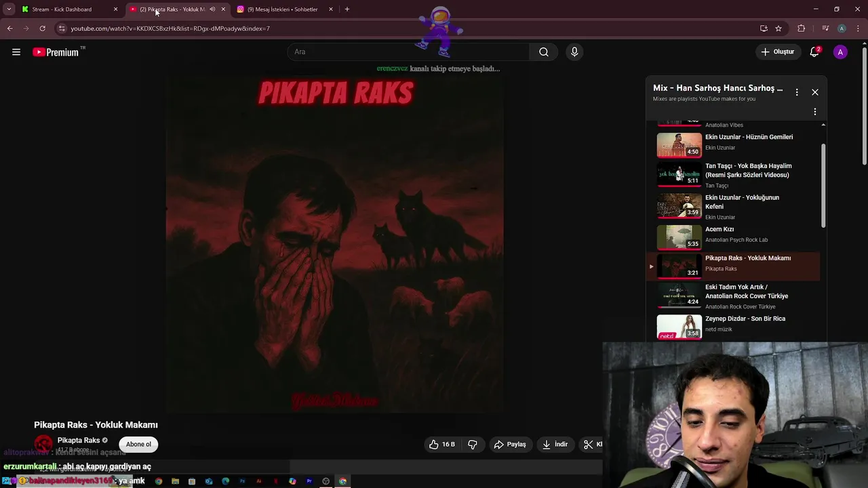Open the YouTube hamburger guide menu
868x488 pixels.
pos(16,52)
